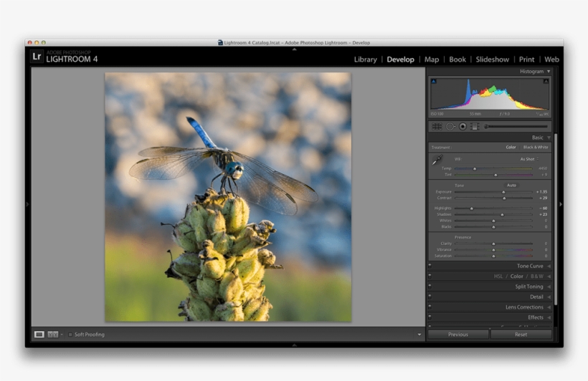Open the Slideshow module
This screenshot has height=381, width=588.
click(493, 59)
